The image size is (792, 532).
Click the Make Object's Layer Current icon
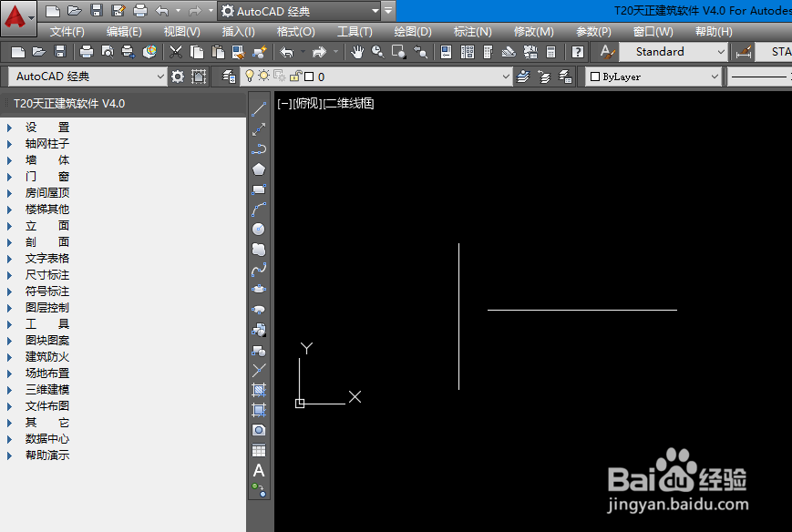tap(523, 77)
